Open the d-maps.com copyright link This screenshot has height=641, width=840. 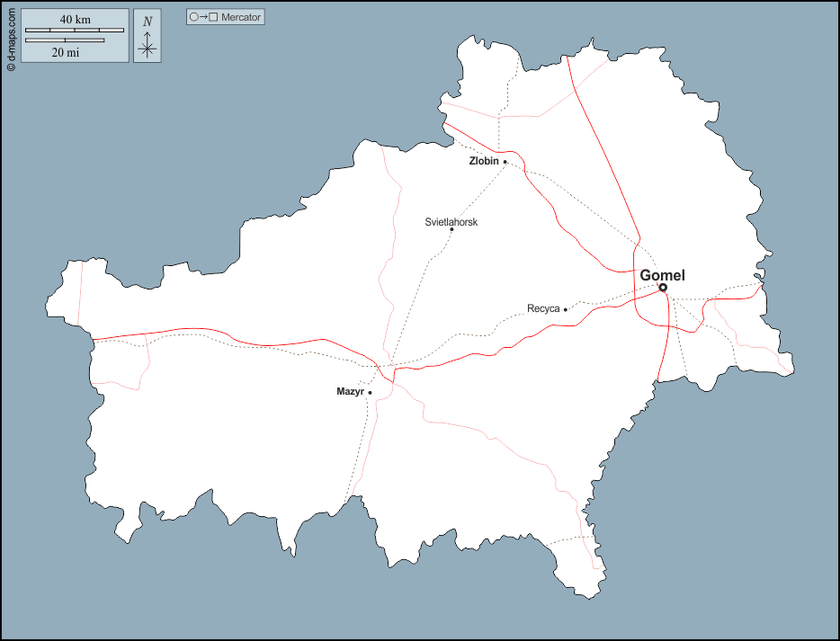coord(10,36)
